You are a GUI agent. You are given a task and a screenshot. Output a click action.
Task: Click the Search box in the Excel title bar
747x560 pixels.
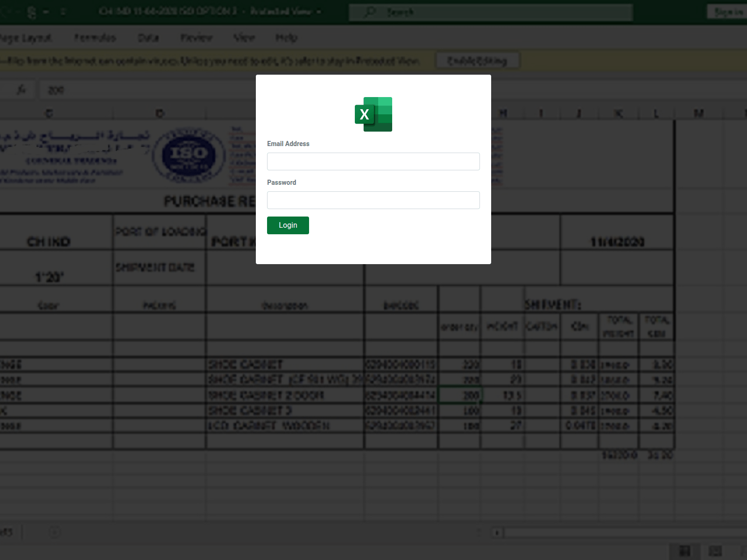point(490,12)
